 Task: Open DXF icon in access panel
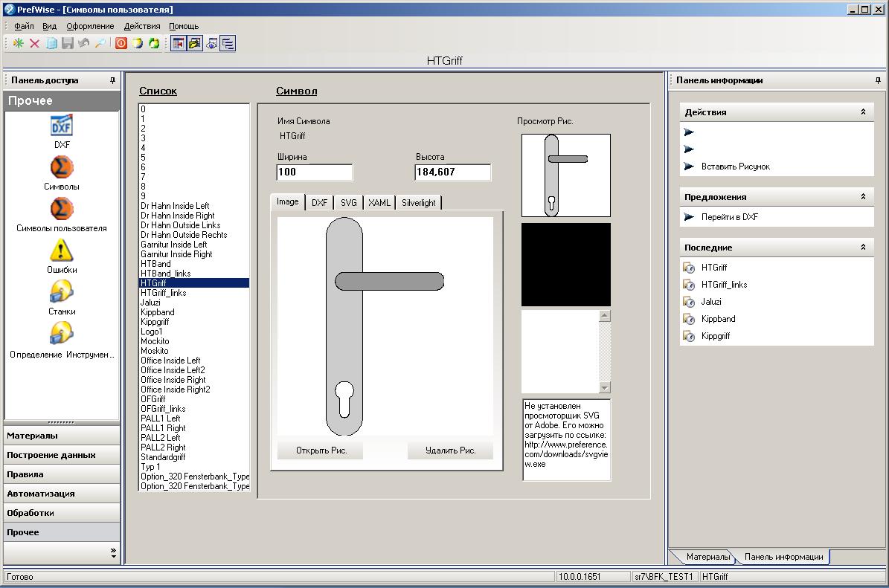pos(62,125)
